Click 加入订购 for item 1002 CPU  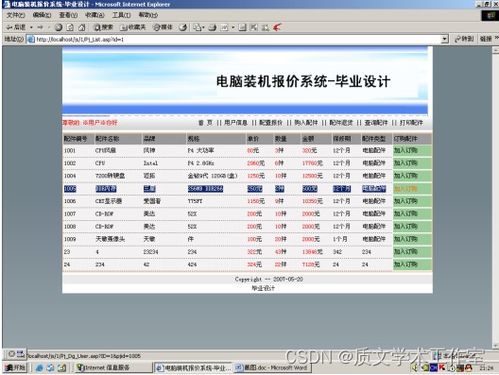pyautogui.click(x=412, y=163)
